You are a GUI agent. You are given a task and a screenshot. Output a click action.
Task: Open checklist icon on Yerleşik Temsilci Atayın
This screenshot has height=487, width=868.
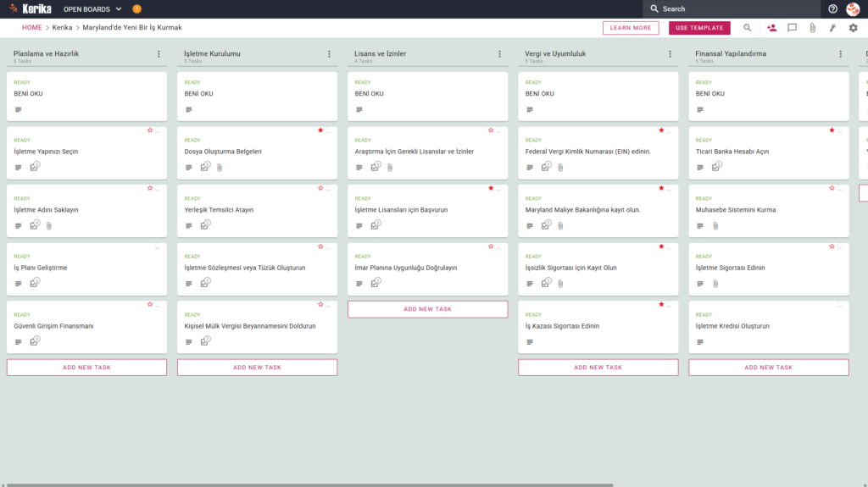pyautogui.click(x=205, y=224)
